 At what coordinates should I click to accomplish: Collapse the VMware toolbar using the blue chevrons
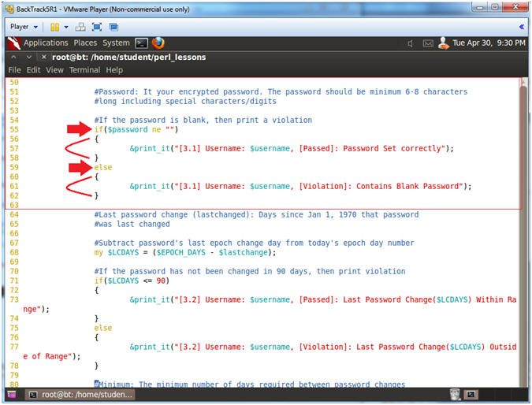522,27
